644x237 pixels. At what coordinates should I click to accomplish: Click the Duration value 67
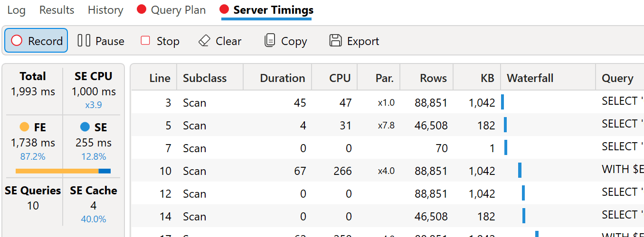300,171
